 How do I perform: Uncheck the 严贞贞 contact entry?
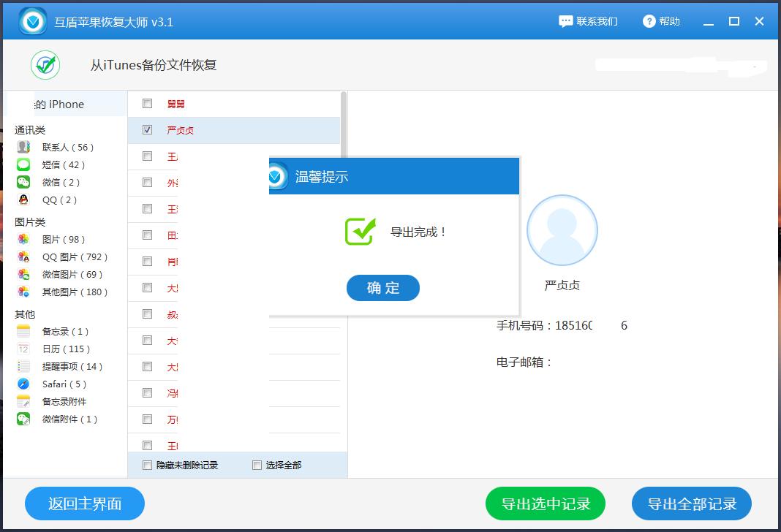tap(147, 129)
